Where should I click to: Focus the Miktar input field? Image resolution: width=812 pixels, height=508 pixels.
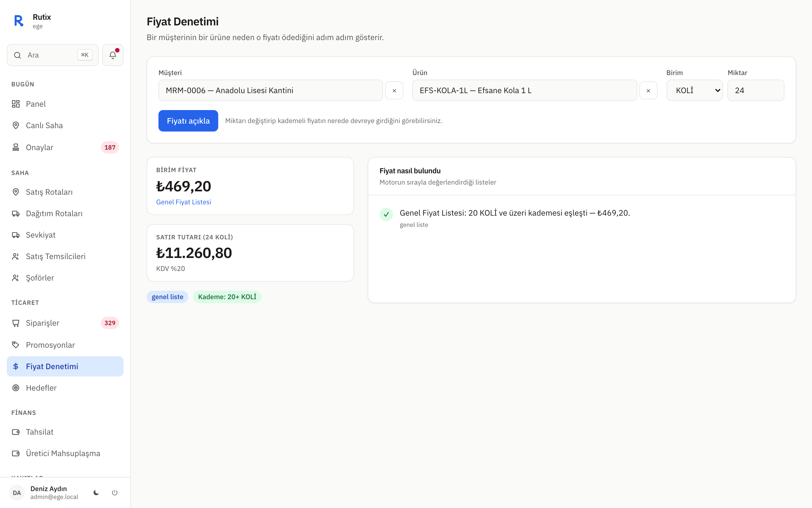point(756,90)
